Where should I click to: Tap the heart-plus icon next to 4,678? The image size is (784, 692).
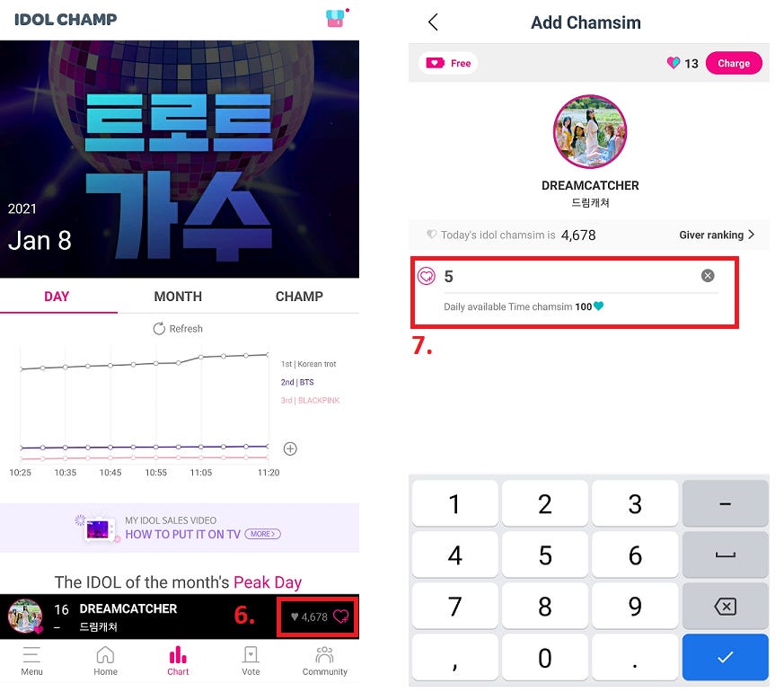(341, 617)
